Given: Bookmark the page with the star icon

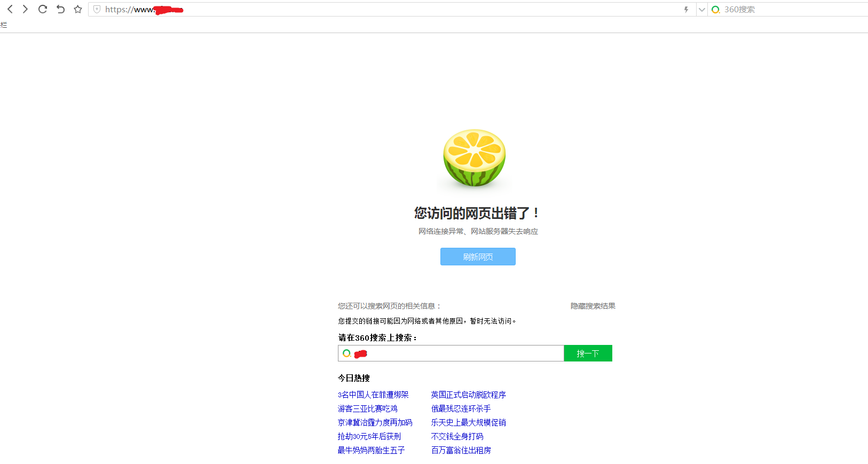Looking at the screenshot, I should (78, 9).
